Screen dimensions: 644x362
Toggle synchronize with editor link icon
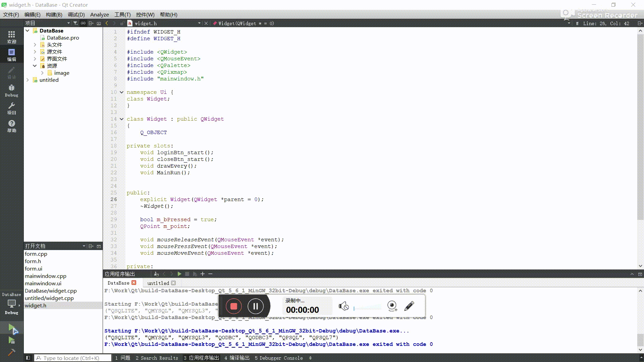pos(83,23)
